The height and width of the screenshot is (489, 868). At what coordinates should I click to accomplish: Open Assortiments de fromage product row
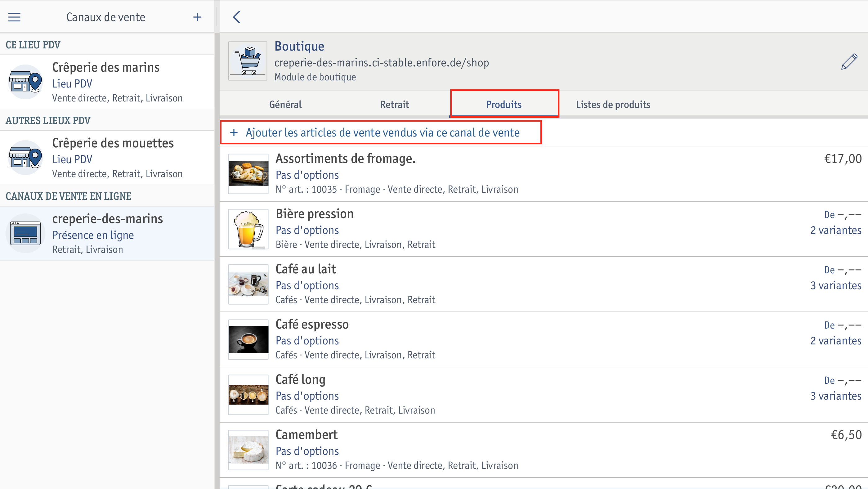(x=544, y=174)
